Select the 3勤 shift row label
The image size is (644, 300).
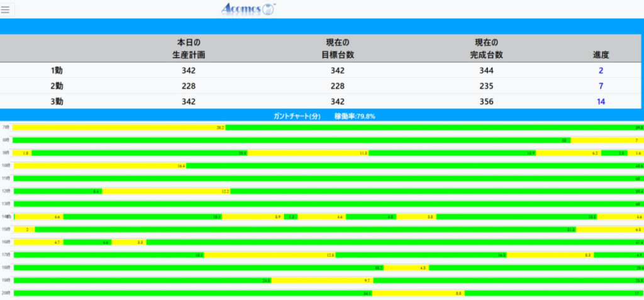pos(57,102)
